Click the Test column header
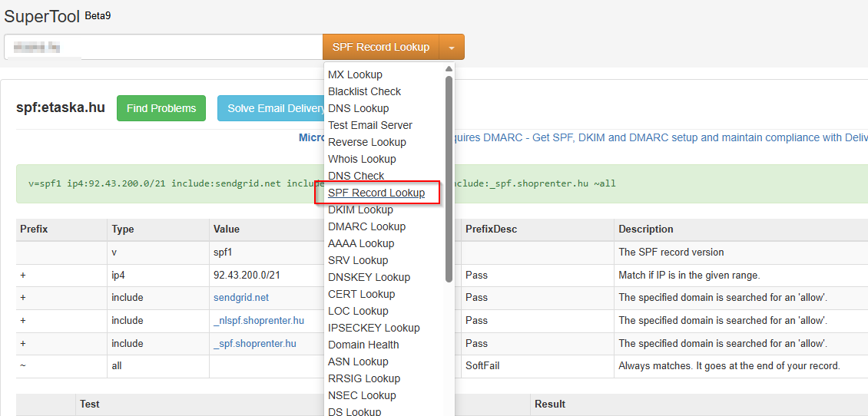Image resolution: width=868 pixels, height=416 pixels. pos(90,404)
